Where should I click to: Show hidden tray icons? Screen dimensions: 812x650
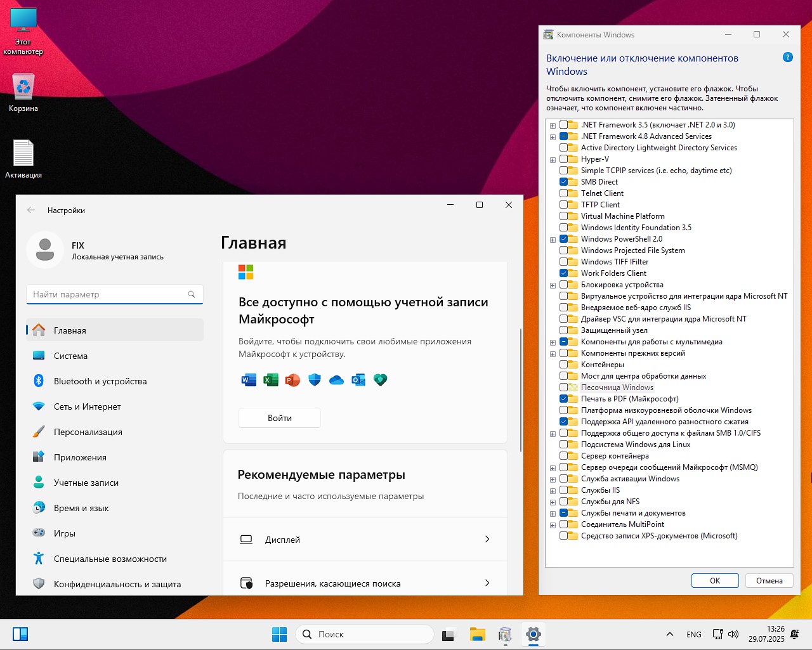(669, 634)
